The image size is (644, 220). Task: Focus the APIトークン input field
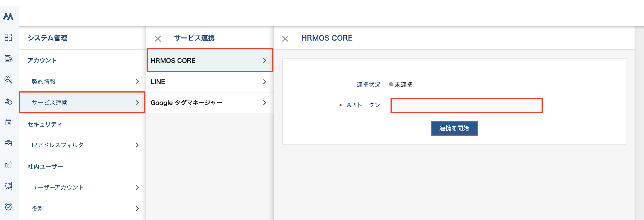pyautogui.click(x=466, y=106)
